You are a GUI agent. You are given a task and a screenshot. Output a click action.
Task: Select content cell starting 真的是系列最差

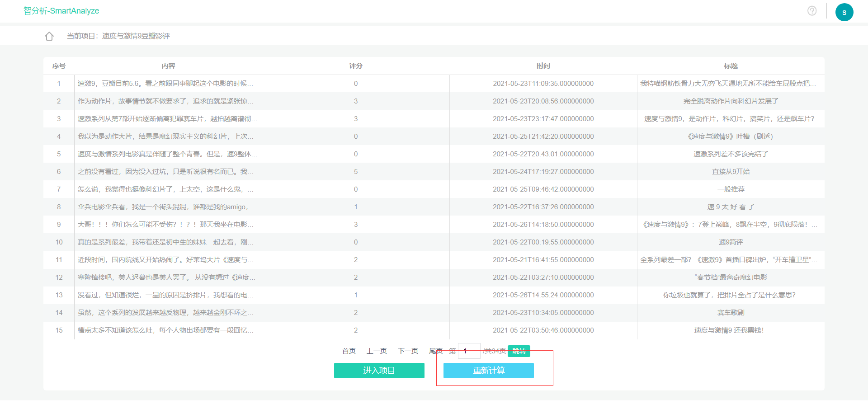tap(168, 242)
